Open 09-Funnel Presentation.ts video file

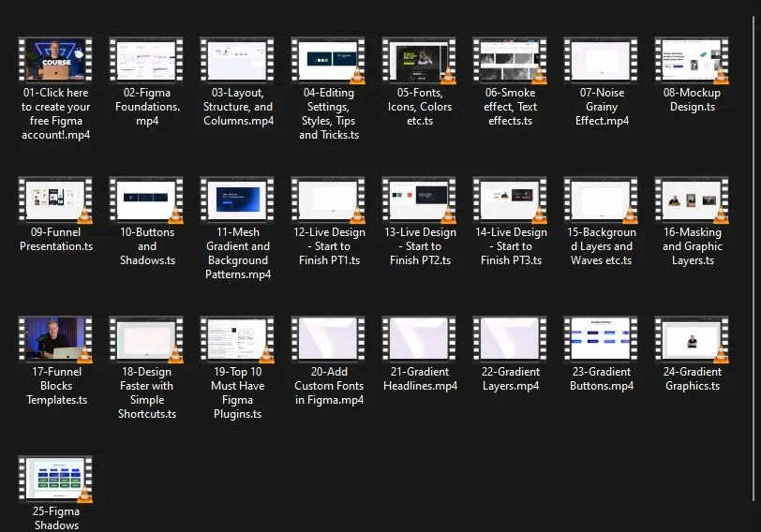click(x=55, y=200)
